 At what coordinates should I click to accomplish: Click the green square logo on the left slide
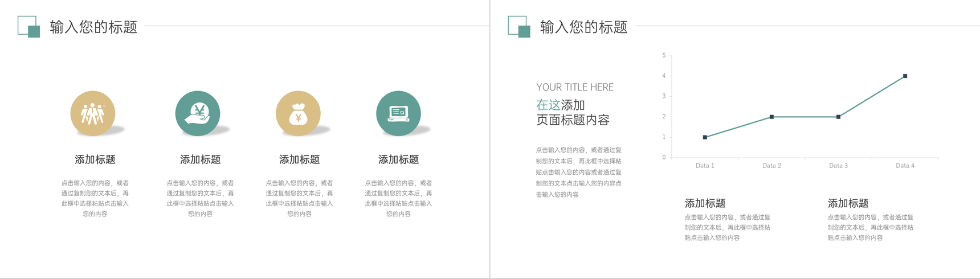pos(28,26)
